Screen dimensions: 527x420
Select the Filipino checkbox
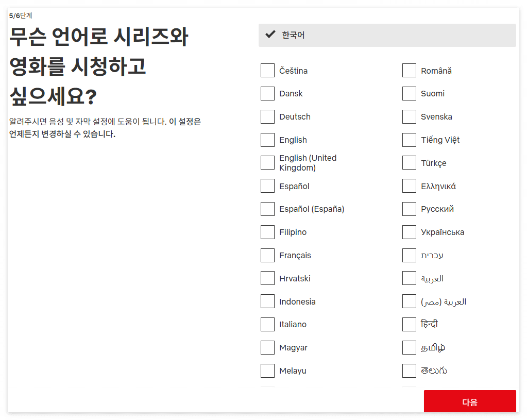(x=267, y=232)
